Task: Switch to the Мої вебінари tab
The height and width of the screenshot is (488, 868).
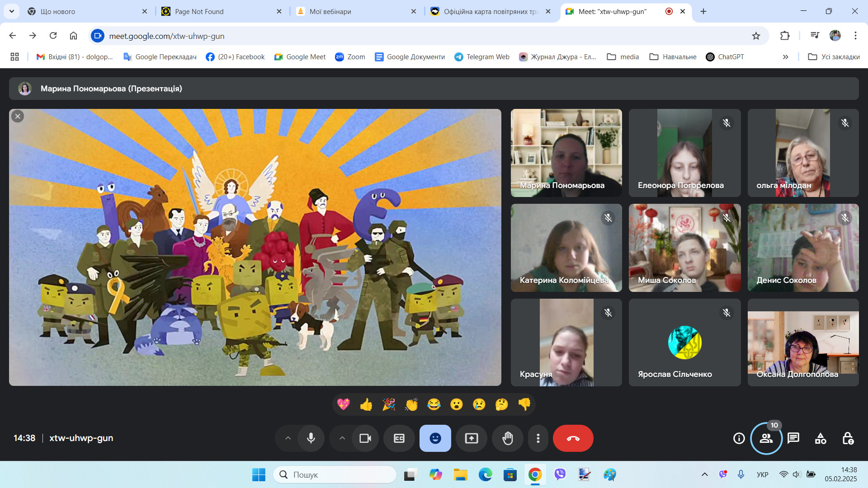Action: [356, 11]
